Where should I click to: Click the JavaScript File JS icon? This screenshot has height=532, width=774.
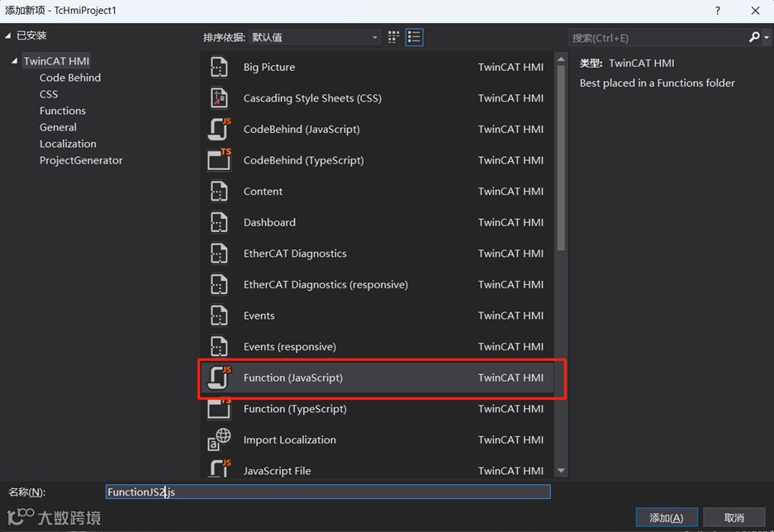(219, 468)
